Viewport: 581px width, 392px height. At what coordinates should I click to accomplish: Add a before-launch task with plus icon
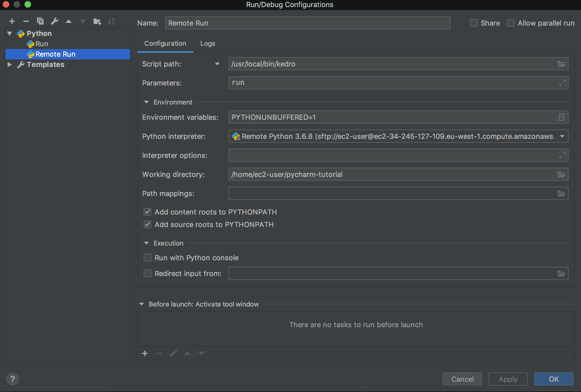(x=145, y=353)
